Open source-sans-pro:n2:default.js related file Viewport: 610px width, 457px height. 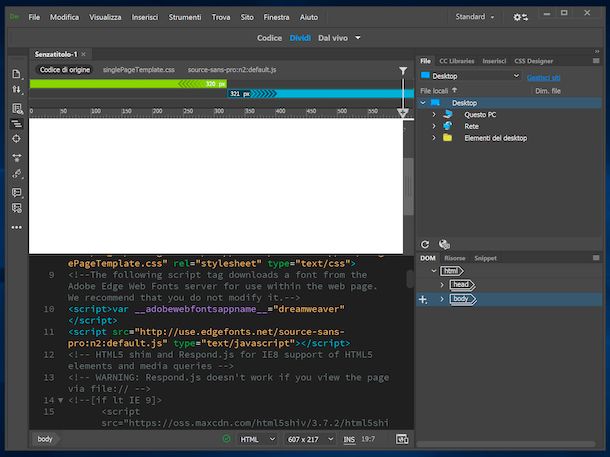232,70
